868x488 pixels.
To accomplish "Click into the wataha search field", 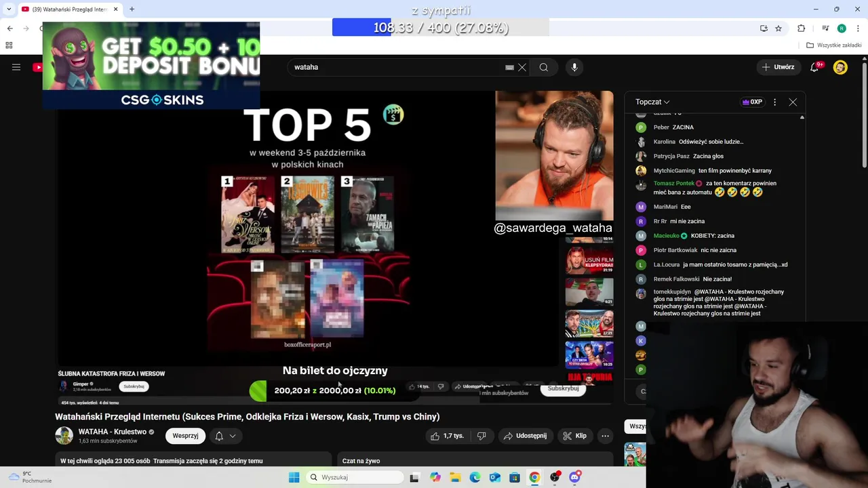I will (x=397, y=67).
